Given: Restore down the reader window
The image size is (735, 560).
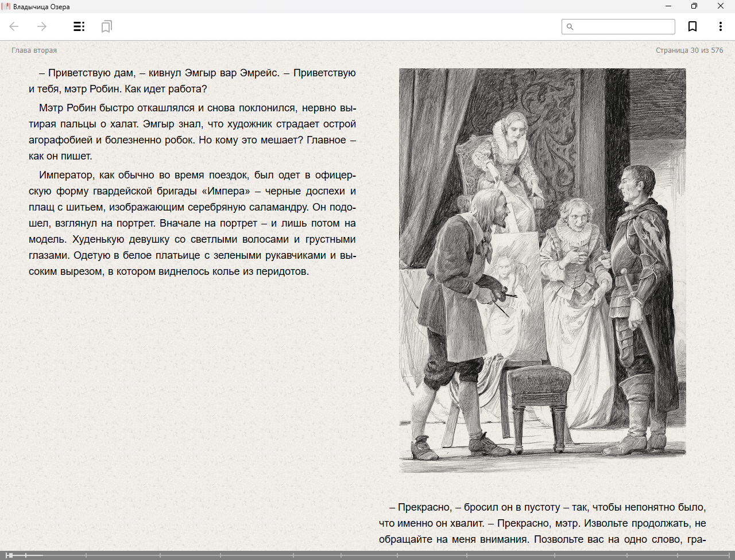Looking at the screenshot, I should point(694,6).
